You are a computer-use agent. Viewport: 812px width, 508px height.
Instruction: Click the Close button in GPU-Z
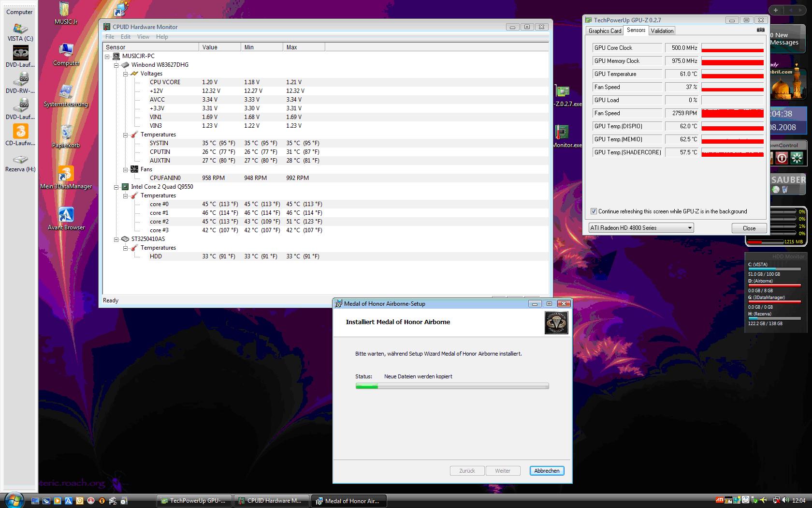pos(749,228)
